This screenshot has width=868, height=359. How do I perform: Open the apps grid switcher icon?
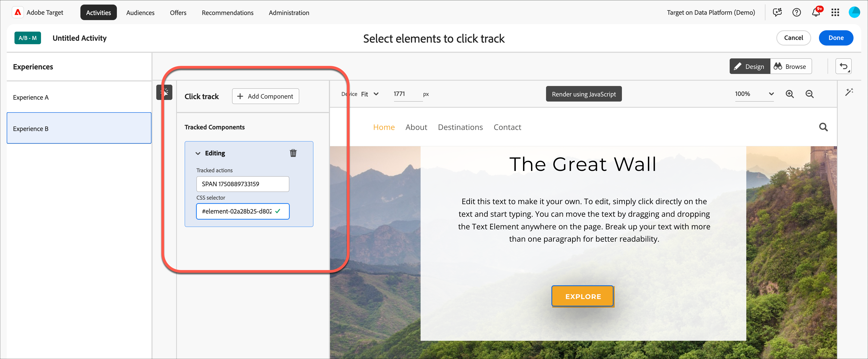835,13
